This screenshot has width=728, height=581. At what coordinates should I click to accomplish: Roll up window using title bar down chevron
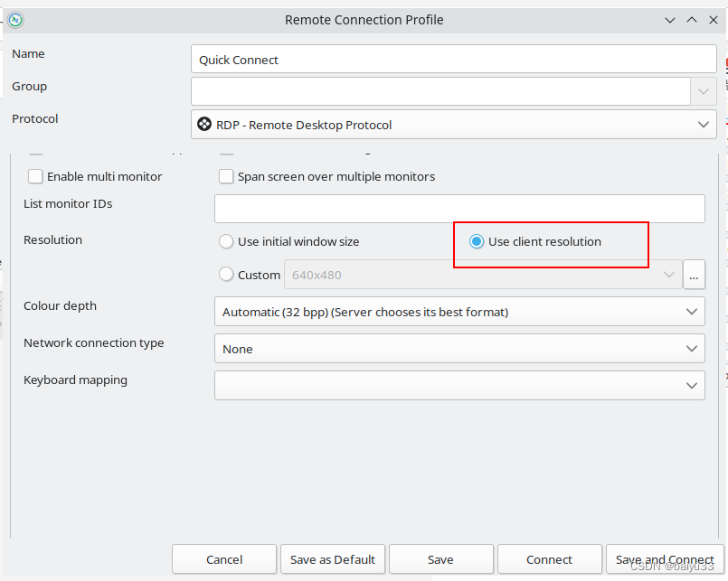click(x=669, y=20)
